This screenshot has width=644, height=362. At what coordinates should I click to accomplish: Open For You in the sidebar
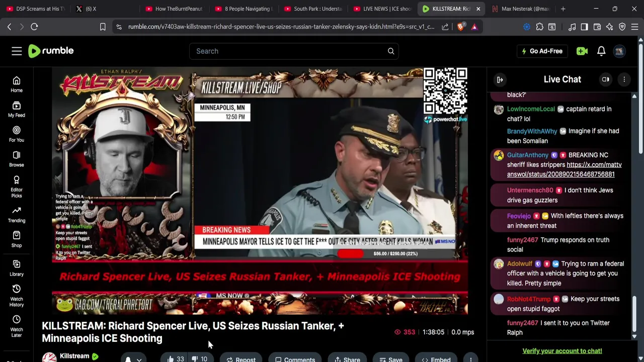(x=17, y=134)
